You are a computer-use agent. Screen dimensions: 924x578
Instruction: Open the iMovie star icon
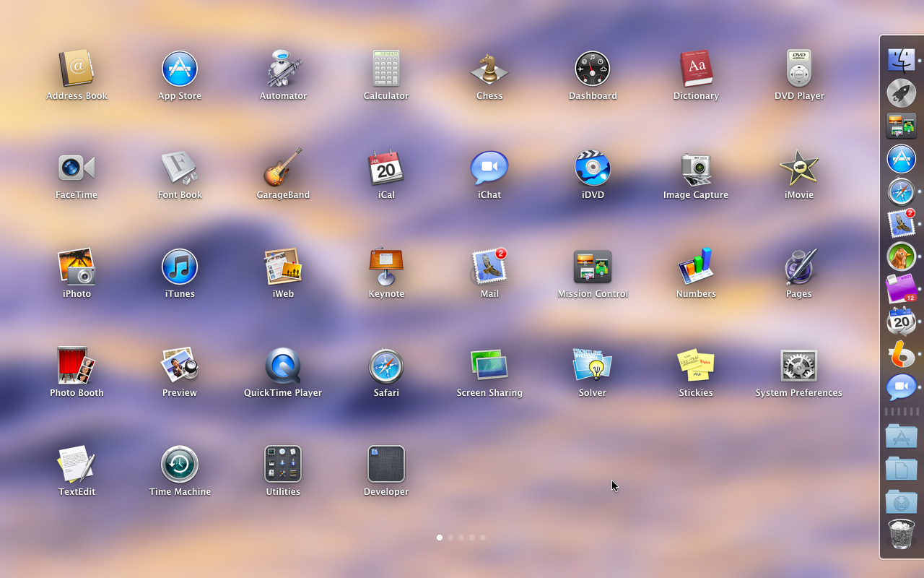799,168
